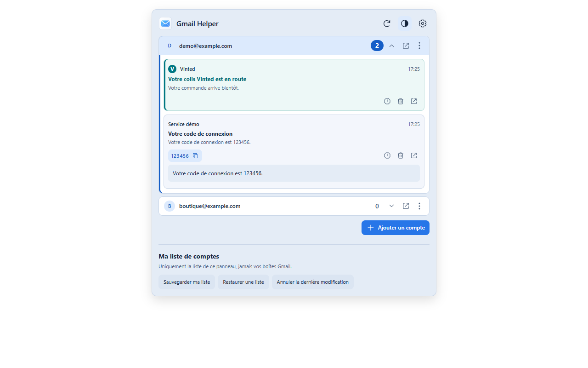Delete the Vinted email
588x368 pixels.
pyautogui.click(x=401, y=101)
